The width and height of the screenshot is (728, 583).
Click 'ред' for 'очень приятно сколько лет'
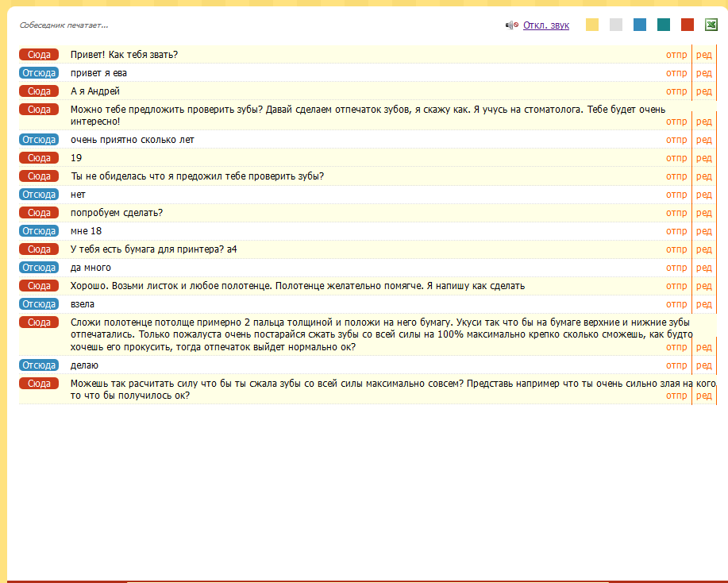(704, 140)
